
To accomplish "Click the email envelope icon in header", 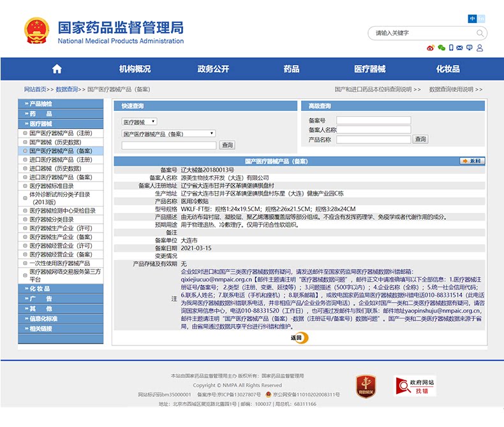I will click(459, 48).
